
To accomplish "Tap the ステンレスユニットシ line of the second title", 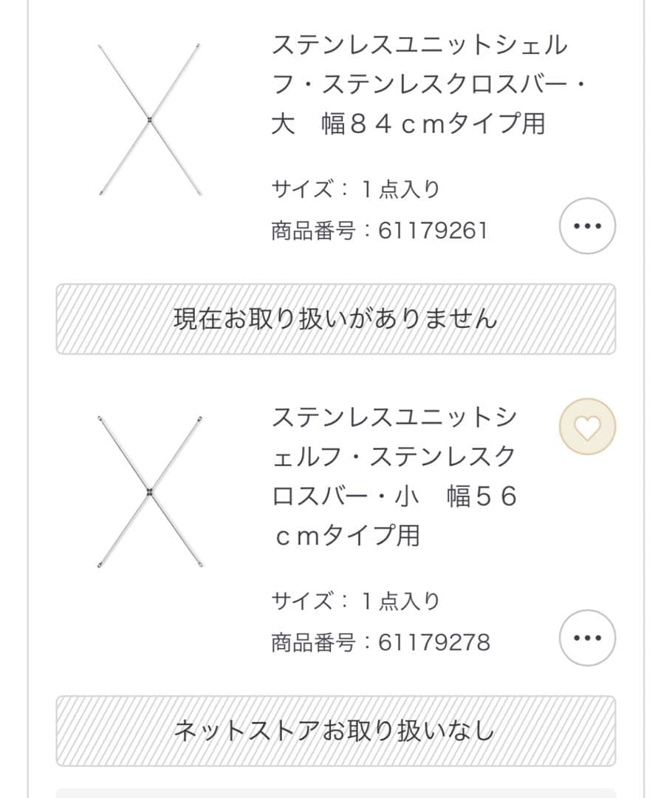I will click(x=394, y=417).
